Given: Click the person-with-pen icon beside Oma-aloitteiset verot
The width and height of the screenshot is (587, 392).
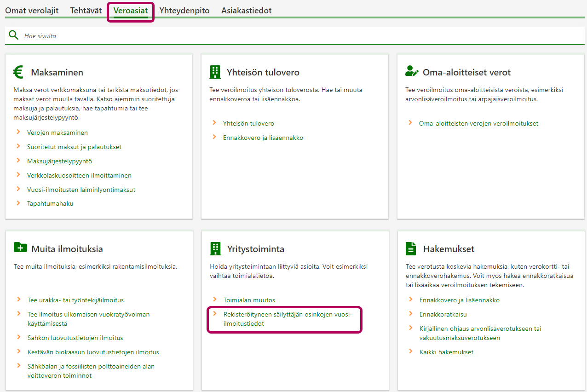Looking at the screenshot, I should click(412, 72).
